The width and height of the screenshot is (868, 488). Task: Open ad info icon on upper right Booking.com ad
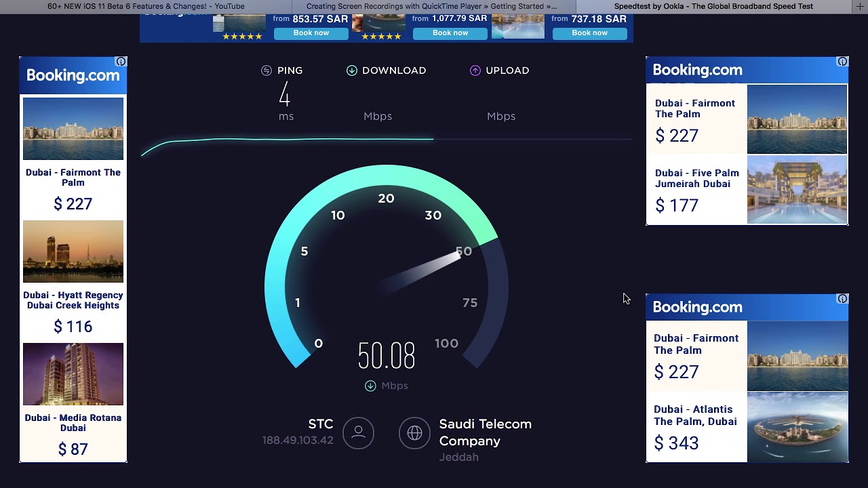(x=842, y=62)
